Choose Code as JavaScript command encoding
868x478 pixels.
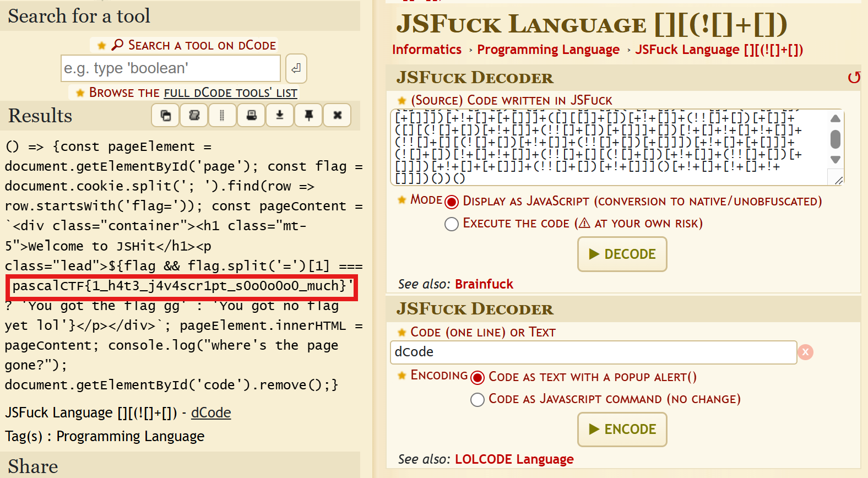click(x=478, y=400)
